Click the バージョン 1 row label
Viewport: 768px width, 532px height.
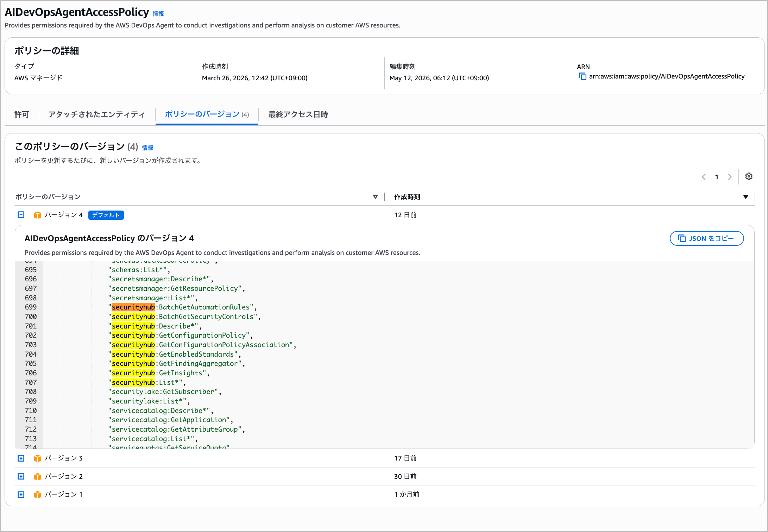64,494
